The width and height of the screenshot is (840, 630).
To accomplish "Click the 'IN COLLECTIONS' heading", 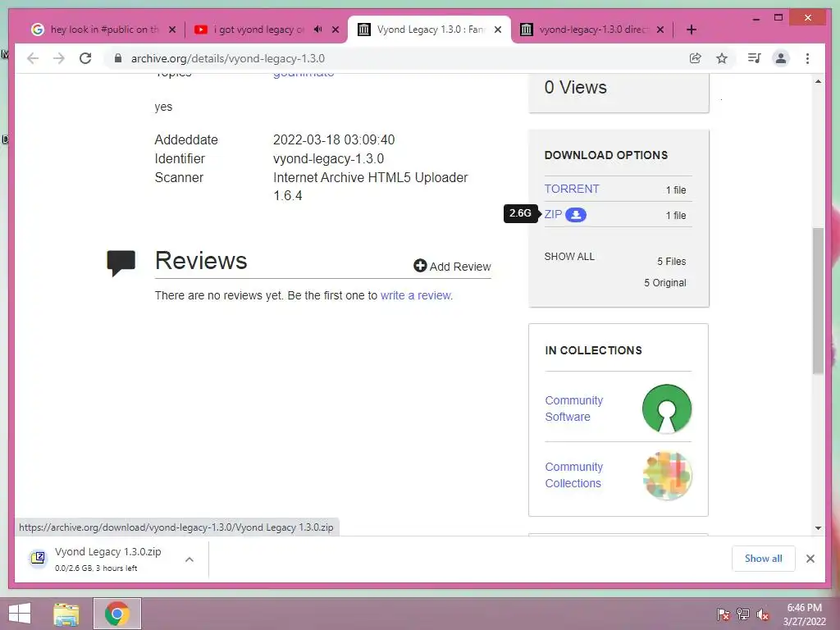I will coord(593,350).
